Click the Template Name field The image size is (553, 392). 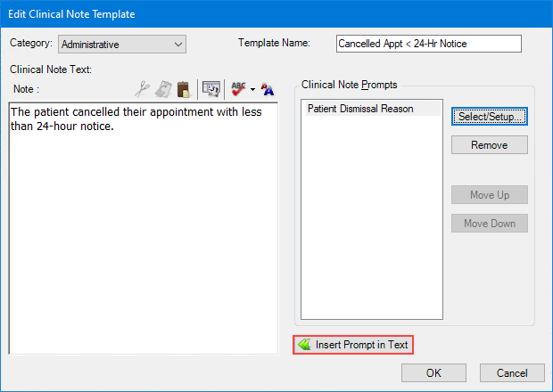pos(427,44)
